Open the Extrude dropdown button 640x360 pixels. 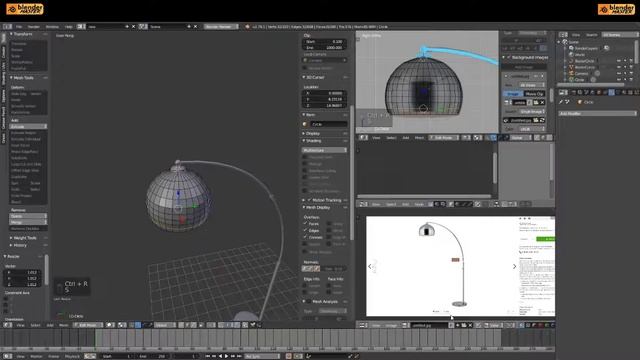[28, 127]
